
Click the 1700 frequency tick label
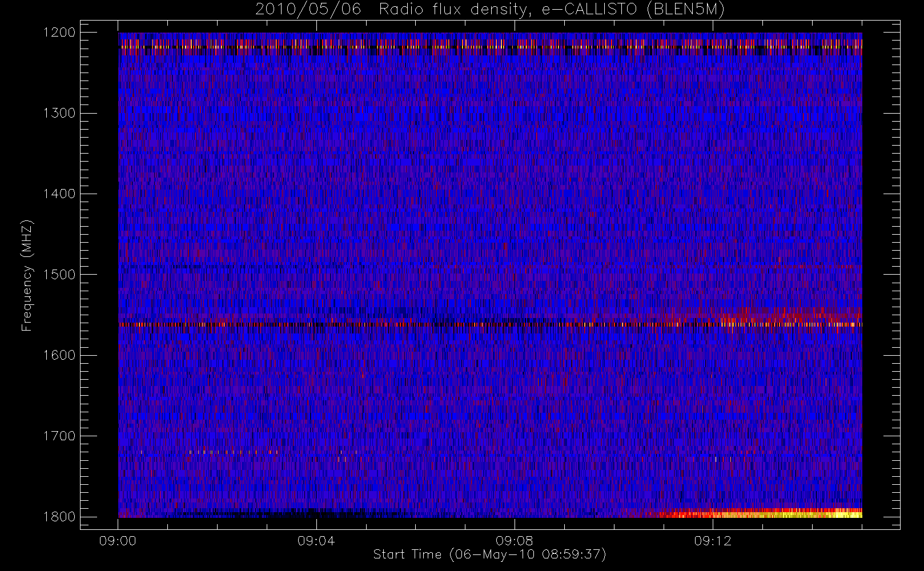pos(59,436)
